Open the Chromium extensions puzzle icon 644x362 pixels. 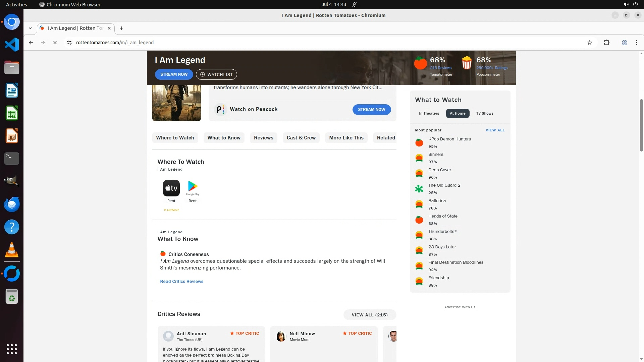606,43
